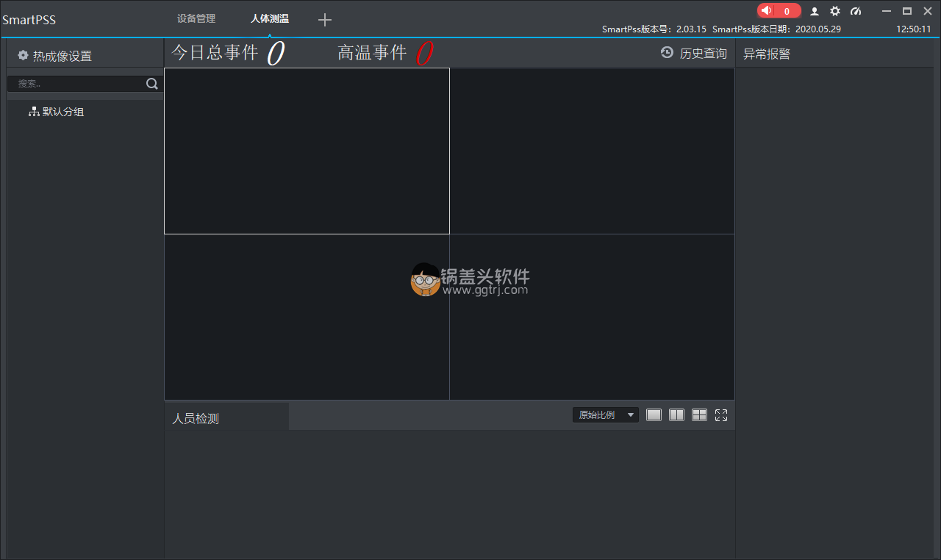Click the search magnifier icon
The width and height of the screenshot is (941, 560).
pyautogui.click(x=151, y=84)
